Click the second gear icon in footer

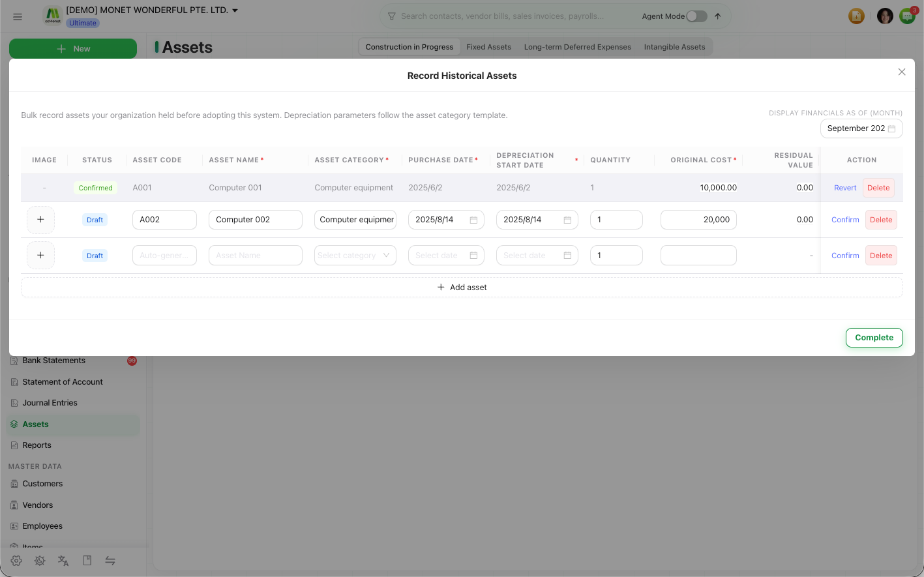pyautogui.click(x=40, y=561)
